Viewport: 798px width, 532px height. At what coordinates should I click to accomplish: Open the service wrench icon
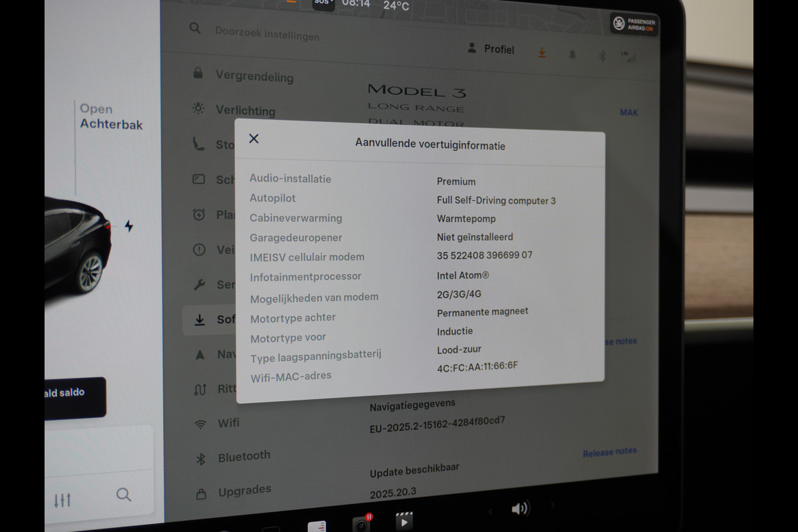(x=199, y=285)
